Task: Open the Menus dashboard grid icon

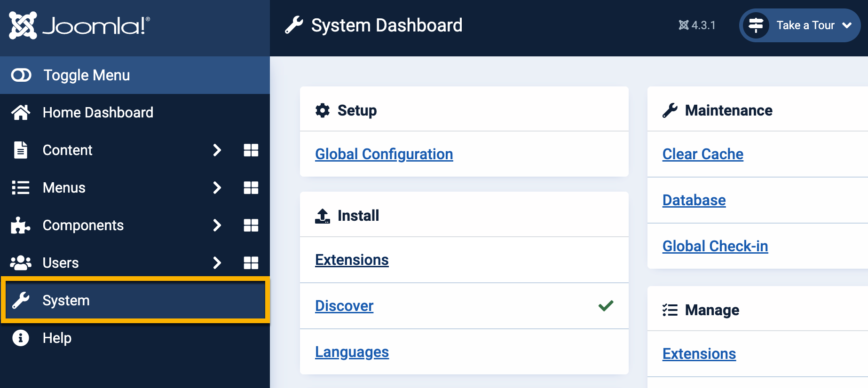Action: tap(251, 188)
